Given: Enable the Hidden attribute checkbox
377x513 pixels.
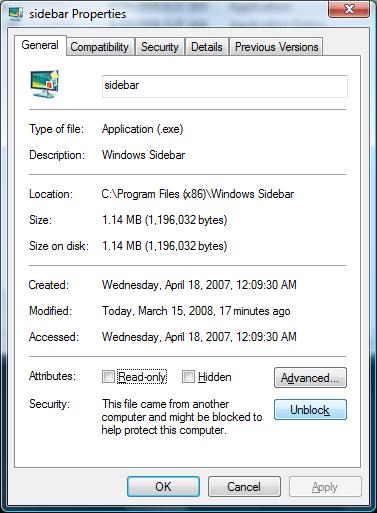Looking at the screenshot, I should point(188,377).
